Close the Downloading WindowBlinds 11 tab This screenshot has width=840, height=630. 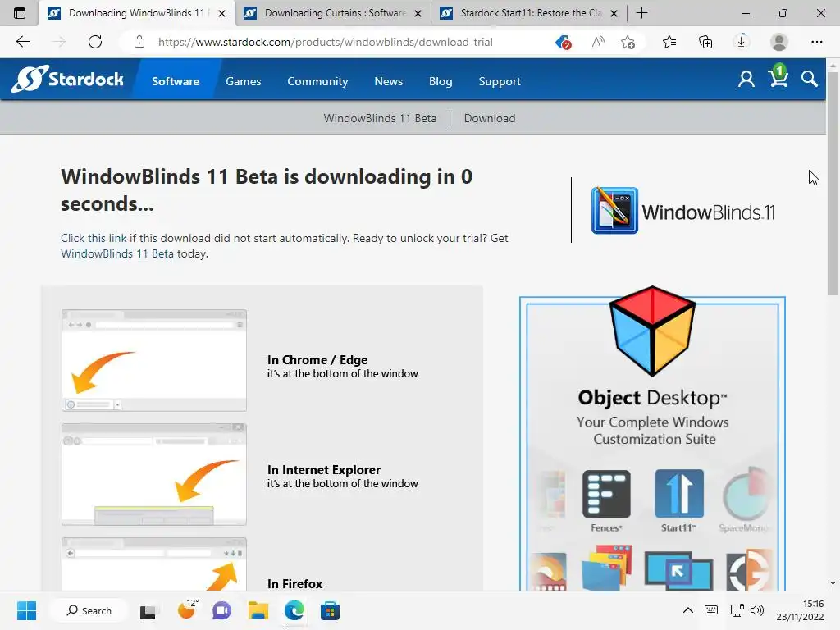click(x=221, y=13)
